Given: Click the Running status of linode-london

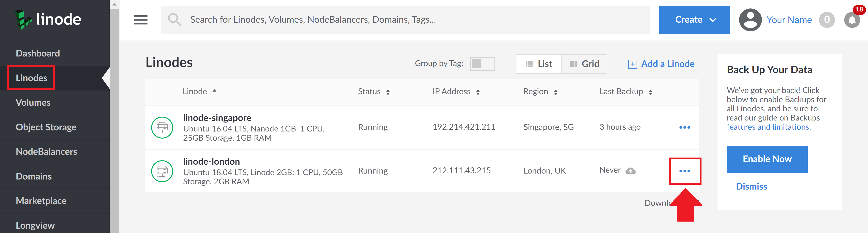Looking at the screenshot, I should [373, 171].
